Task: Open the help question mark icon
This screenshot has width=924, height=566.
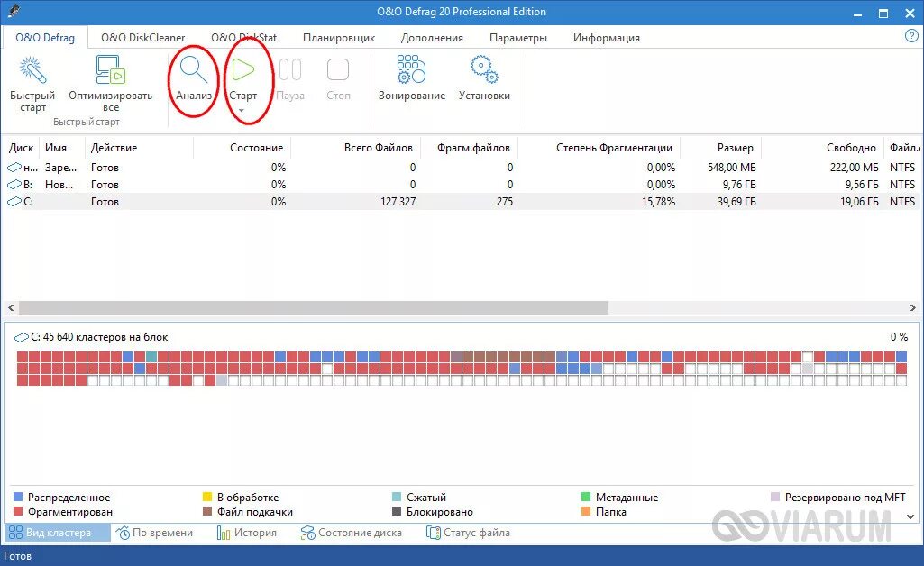Action: [x=911, y=36]
